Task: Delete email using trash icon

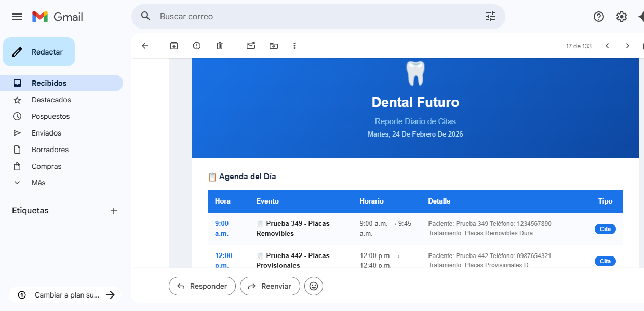Action: (x=220, y=46)
